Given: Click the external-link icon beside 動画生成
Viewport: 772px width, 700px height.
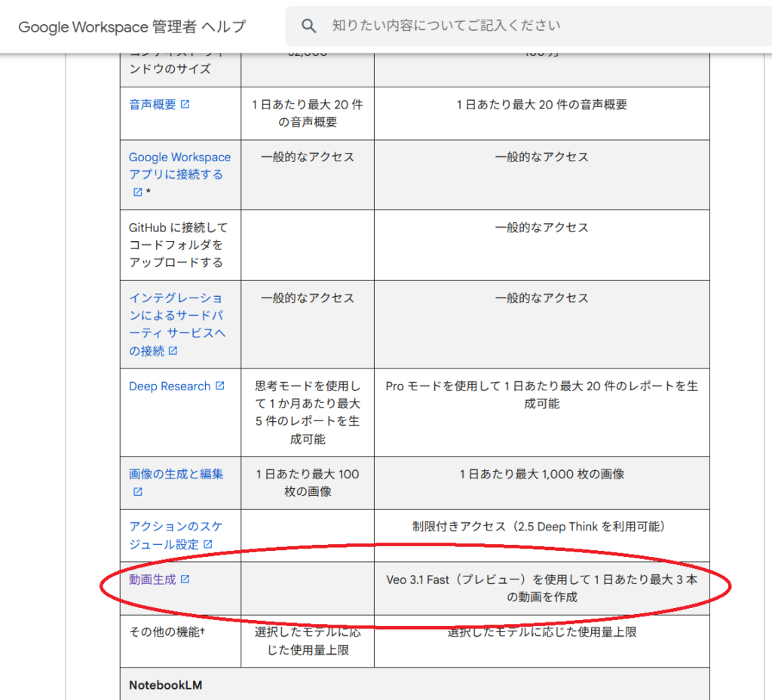Looking at the screenshot, I should [185, 579].
